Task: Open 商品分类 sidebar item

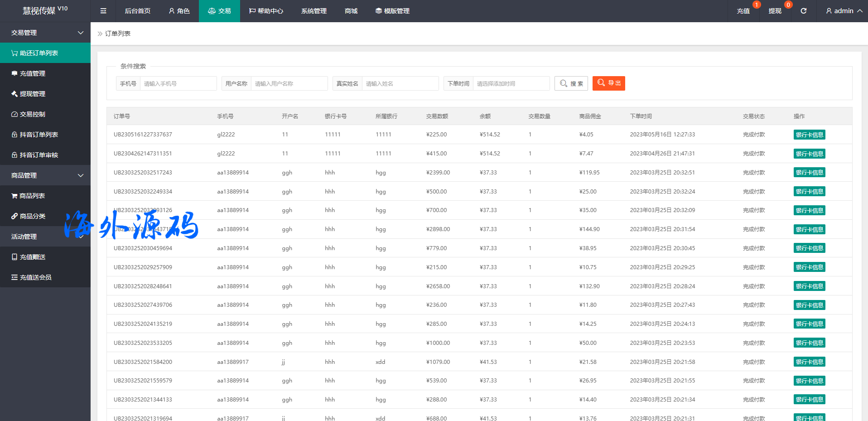Action: [x=32, y=216]
